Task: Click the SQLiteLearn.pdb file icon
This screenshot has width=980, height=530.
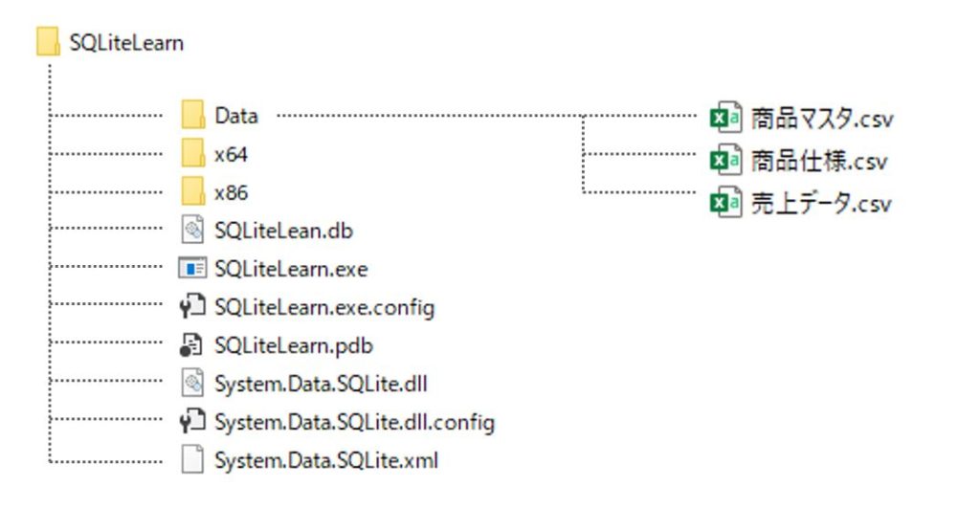Action: (191, 344)
